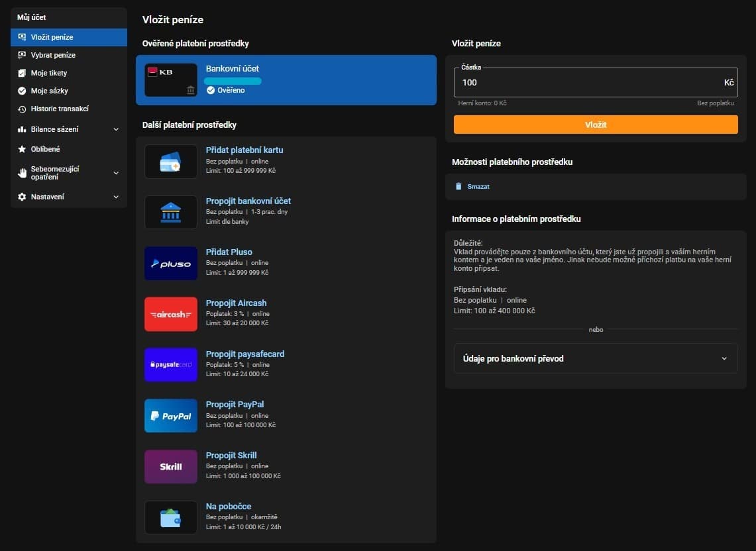Click the Sebeomezující opatření hand icon
The width and height of the screenshot is (756, 551).
(22, 173)
